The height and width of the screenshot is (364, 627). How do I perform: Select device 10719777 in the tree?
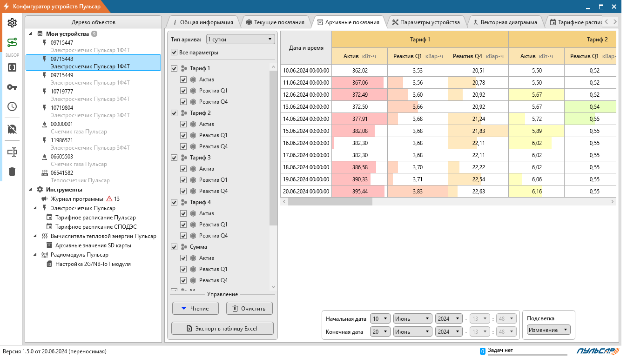93,95
